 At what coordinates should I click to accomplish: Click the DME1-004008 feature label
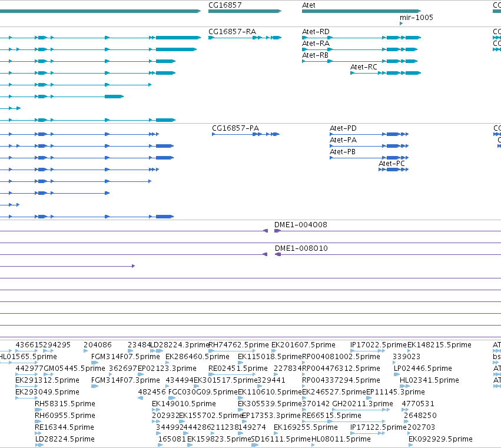pyautogui.click(x=301, y=225)
